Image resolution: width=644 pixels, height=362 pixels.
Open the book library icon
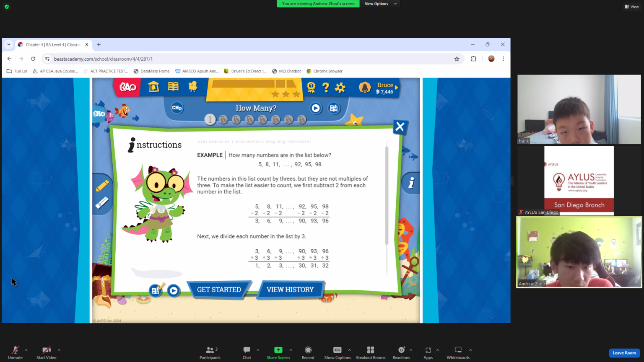173,87
